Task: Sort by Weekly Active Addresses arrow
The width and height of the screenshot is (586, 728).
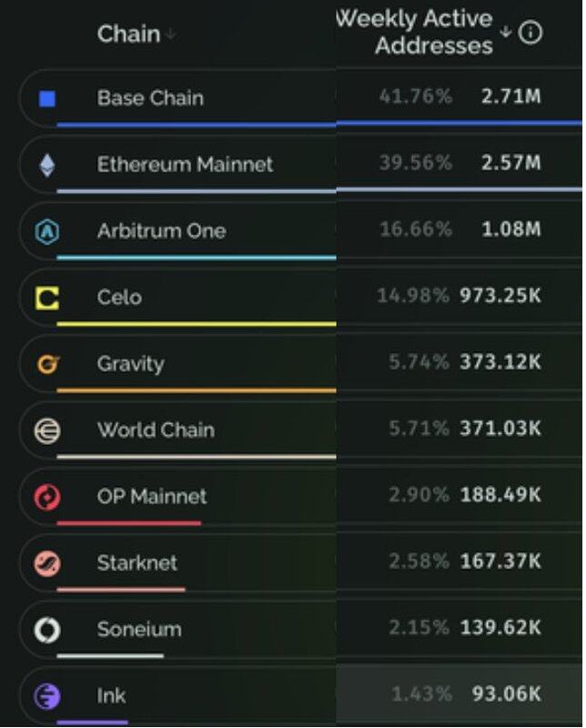Action: pyautogui.click(x=506, y=34)
